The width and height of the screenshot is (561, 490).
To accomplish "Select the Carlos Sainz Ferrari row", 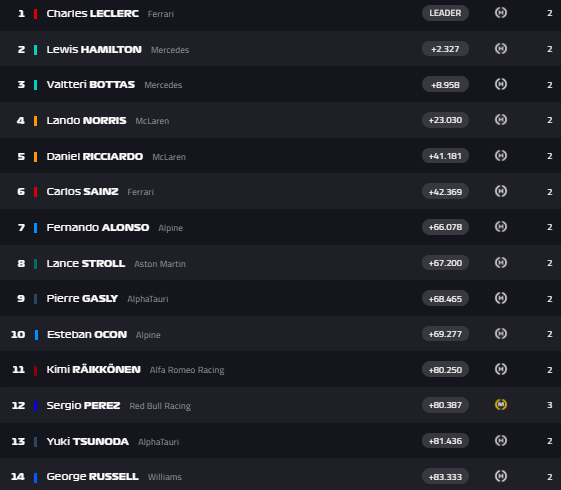I will [280, 191].
